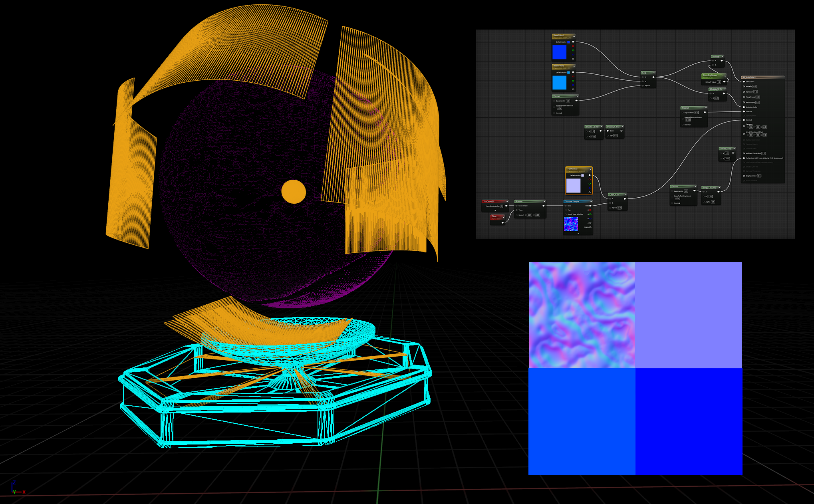Click the Time node output pin
This screenshot has width=814, height=504.
(502, 222)
